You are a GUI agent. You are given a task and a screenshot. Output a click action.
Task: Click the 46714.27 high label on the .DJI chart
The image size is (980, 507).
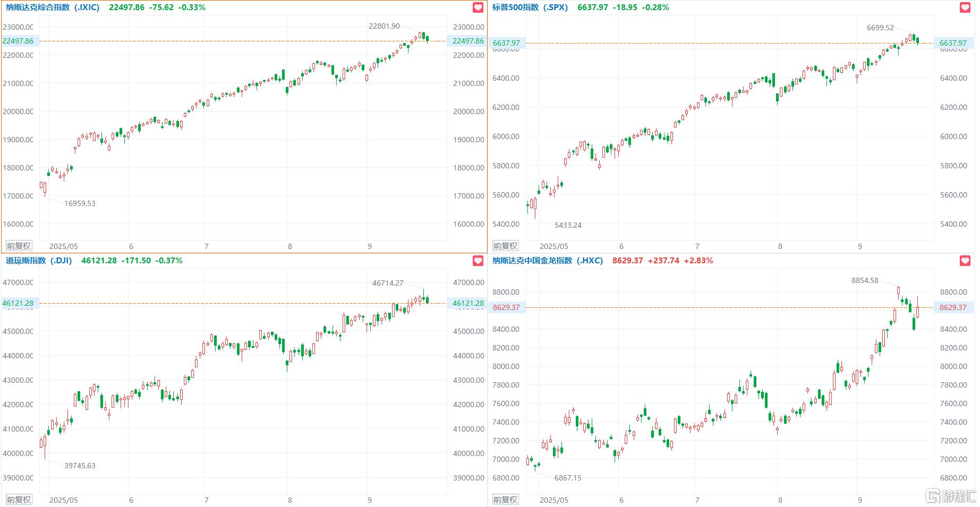tap(388, 283)
